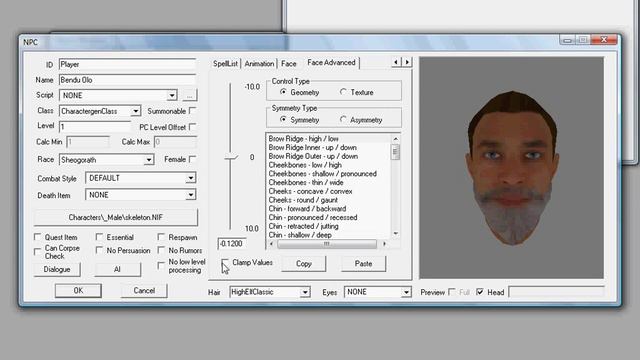Click the feature list vertical scrollbar thumb

tap(395, 151)
